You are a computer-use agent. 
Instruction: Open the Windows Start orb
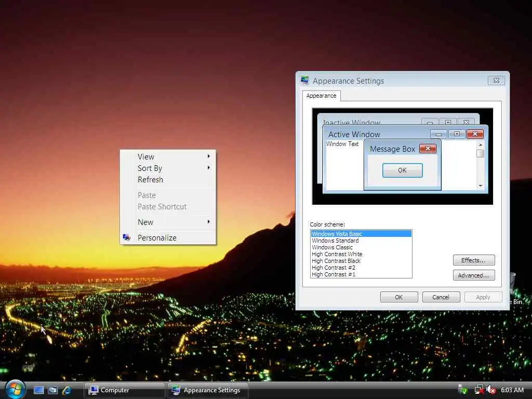15,389
